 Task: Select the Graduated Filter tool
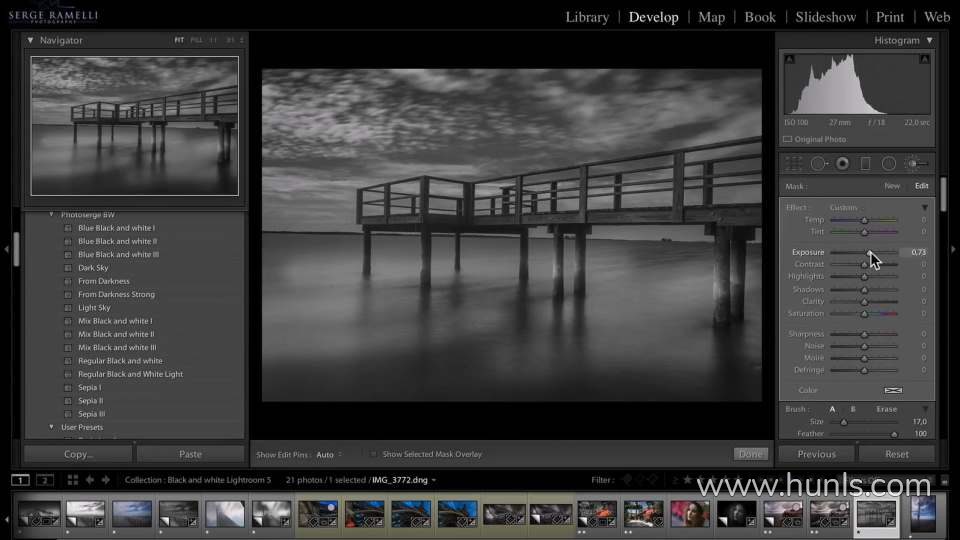865,163
